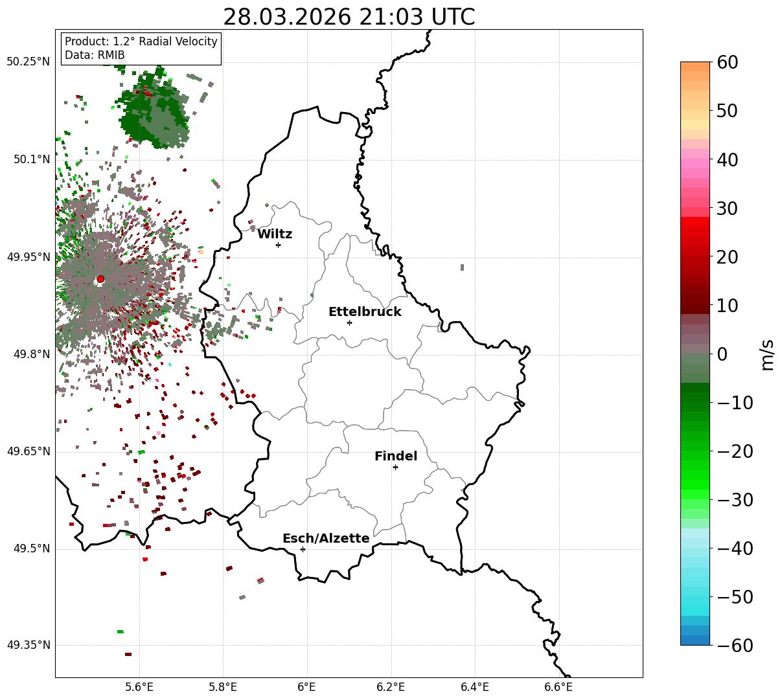
Task: Click the 6.4°E longitude tick label
Action: (x=475, y=687)
